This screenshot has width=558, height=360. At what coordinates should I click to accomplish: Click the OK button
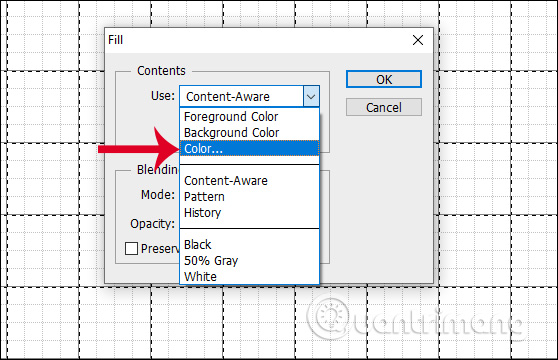tap(384, 79)
